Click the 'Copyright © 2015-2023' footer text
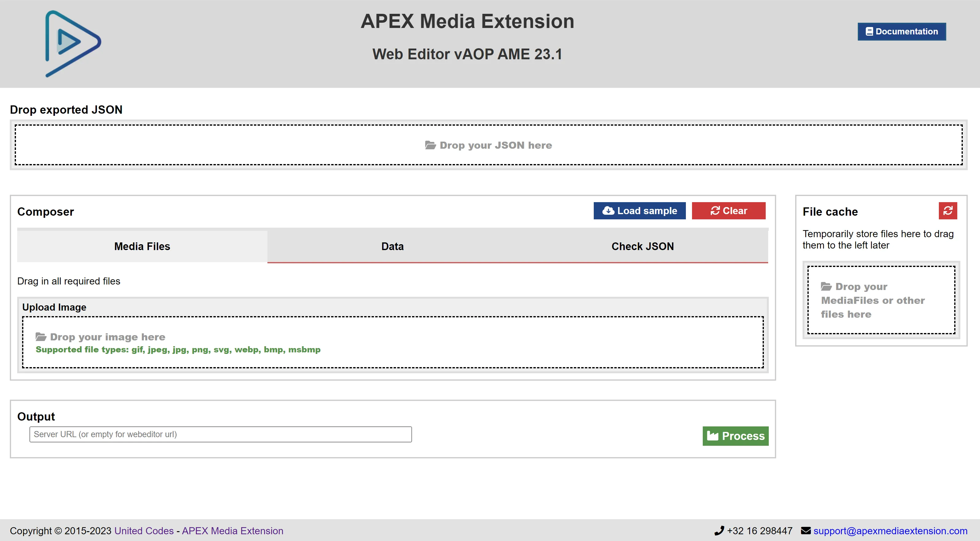Screen dimensions: 980x541 click(x=60, y=531)
